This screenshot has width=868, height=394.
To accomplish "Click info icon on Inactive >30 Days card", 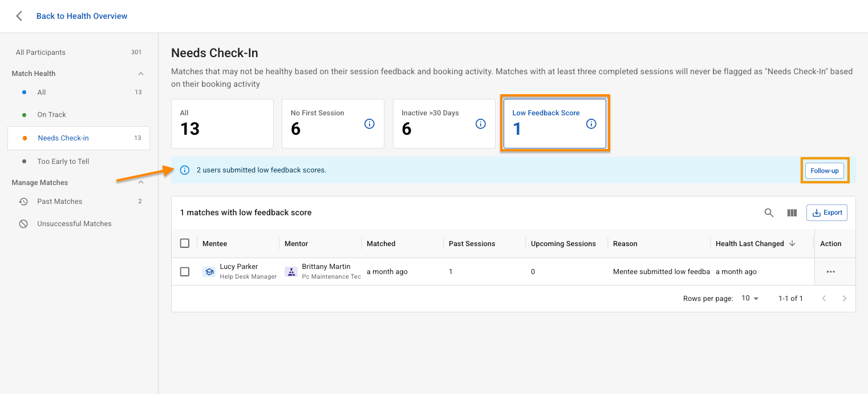I will 480,124.
